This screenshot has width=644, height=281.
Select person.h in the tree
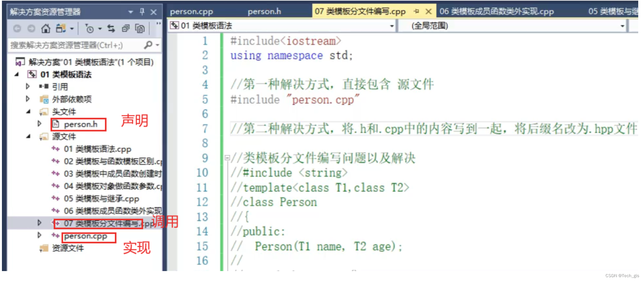[81, 124]
